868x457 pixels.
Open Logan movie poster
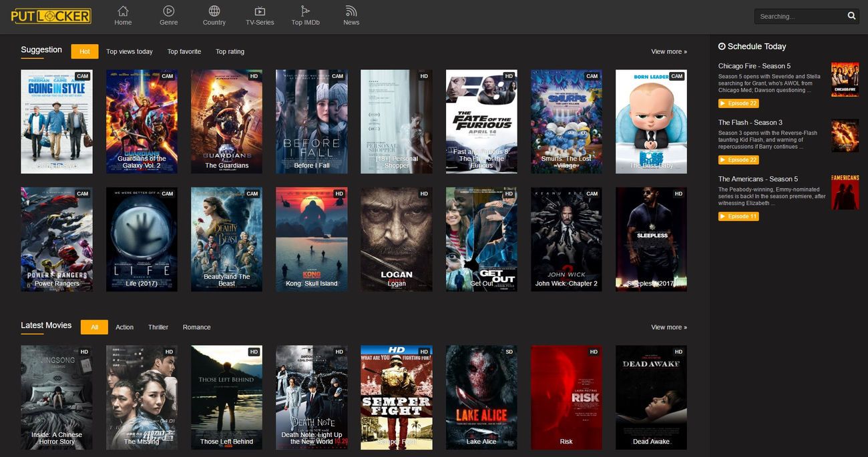397,239
